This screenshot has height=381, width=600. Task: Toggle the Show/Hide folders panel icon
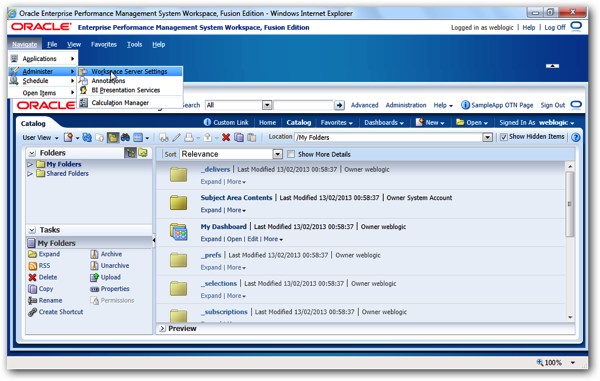click(x=112, y=137)
